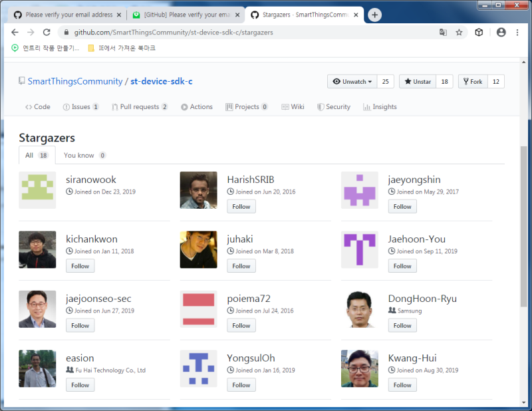Open the Actions tab

pos(197,106)
